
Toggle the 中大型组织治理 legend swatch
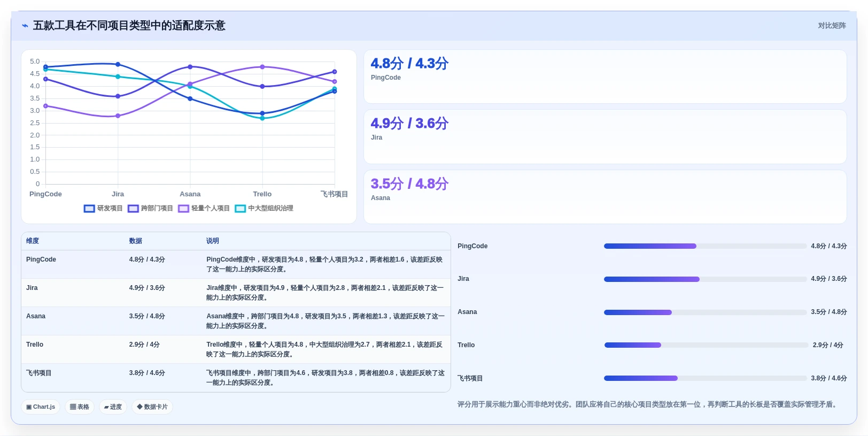click(x=240, y=209)
